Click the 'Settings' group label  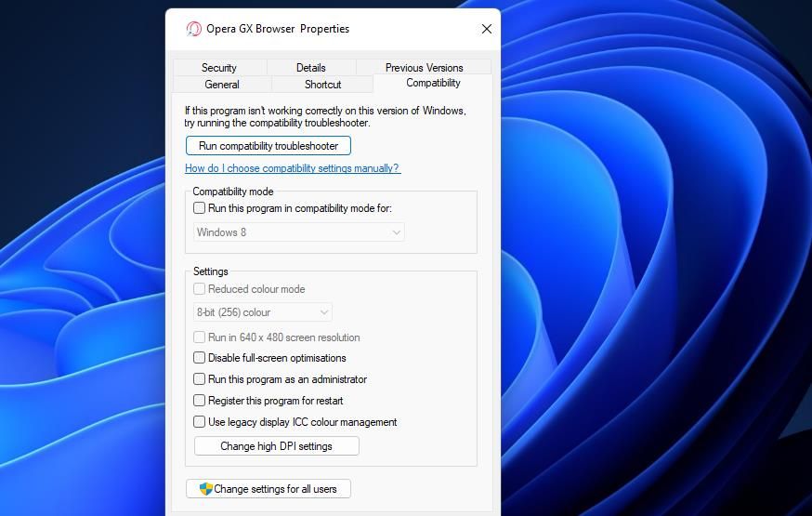(210, 271)
